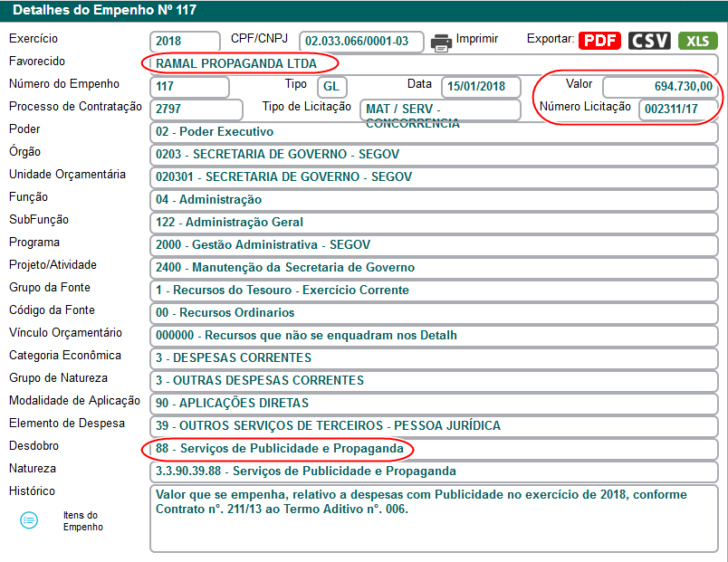Click the Número Licitação field 002311/17
The height and width of the screenshot is (562, 728).
coord(678,110)
